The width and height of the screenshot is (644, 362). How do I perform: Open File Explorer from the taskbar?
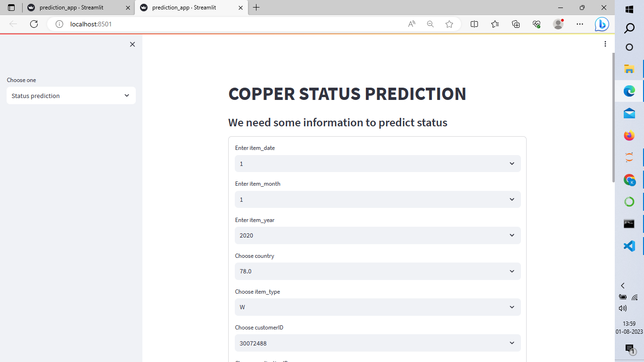click(629, 69)
